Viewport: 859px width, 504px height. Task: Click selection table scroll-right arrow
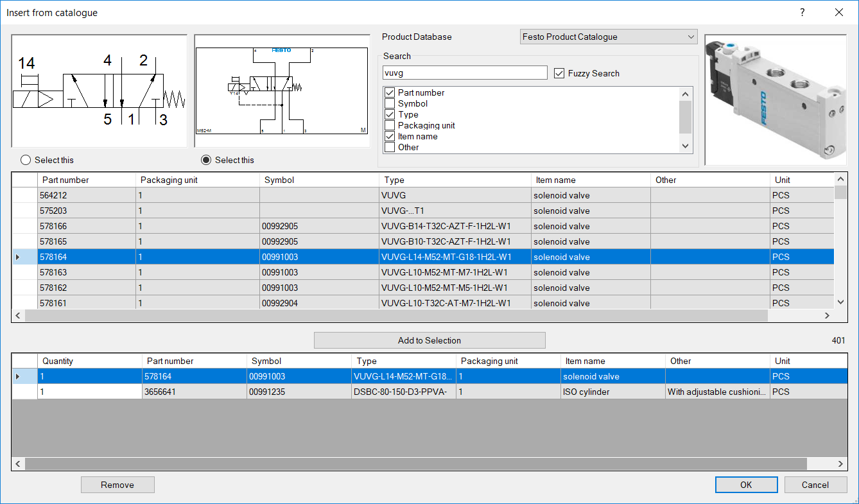coord(840,464)
